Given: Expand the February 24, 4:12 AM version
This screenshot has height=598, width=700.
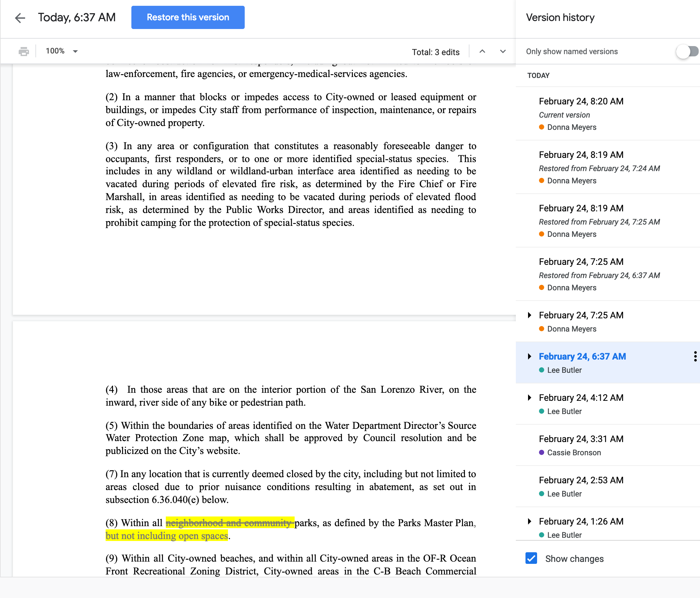Looking at the screenshot, I should click(529, 398).
